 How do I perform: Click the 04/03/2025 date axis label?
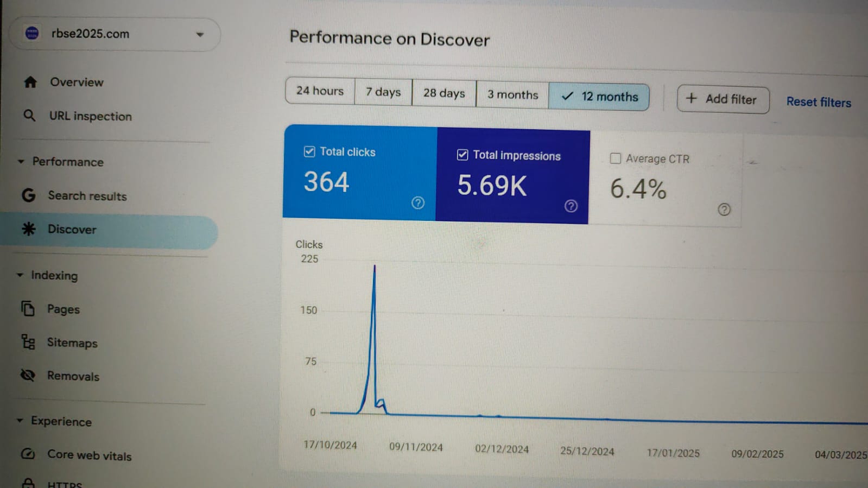[x=841, y=454]
